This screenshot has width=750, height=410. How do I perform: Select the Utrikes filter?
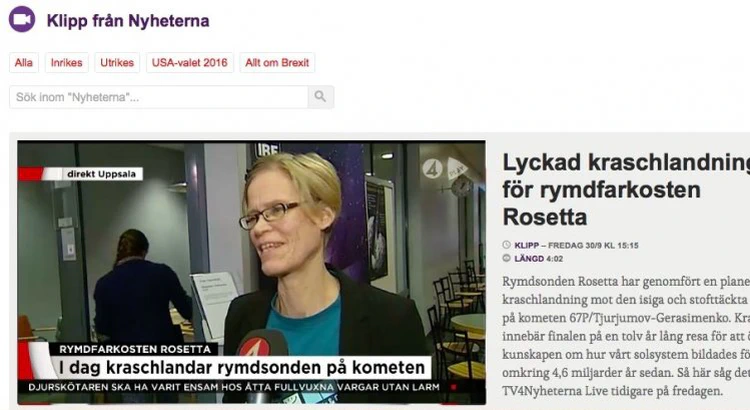[x=117, y=63]
